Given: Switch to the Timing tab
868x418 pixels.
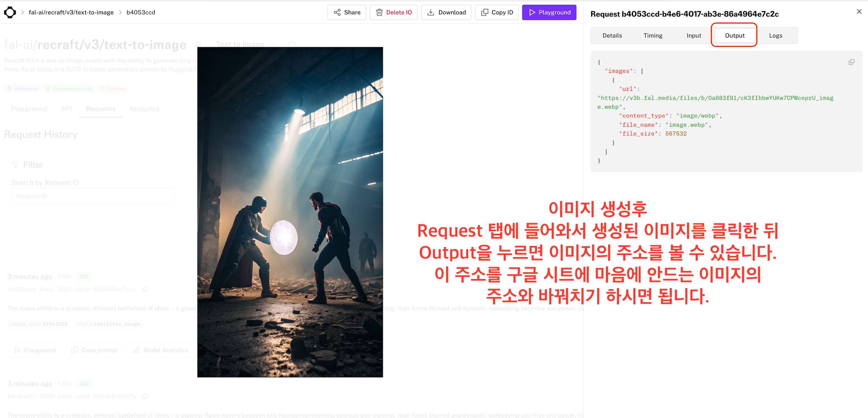Looking at the screenshot, I should 653,35.
